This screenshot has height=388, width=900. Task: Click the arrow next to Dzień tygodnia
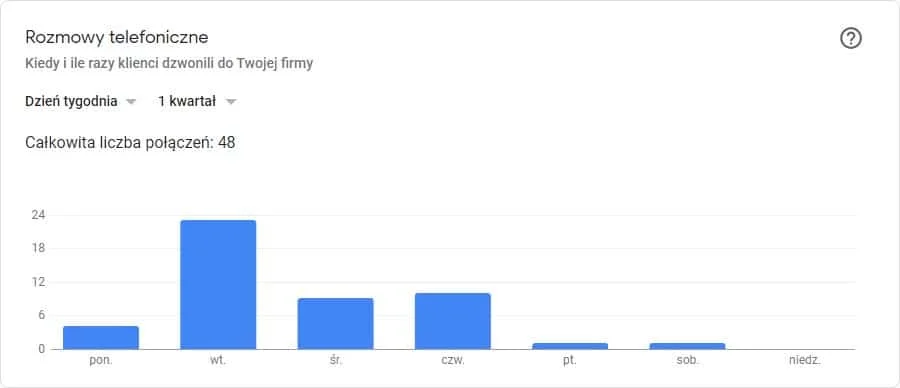(x=131, y=102)
